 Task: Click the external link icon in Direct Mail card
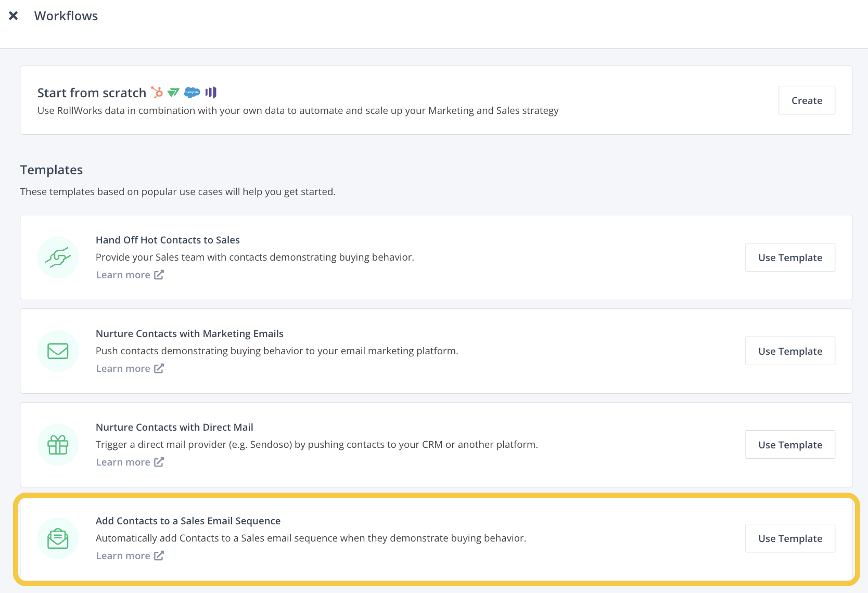(159, 462)
